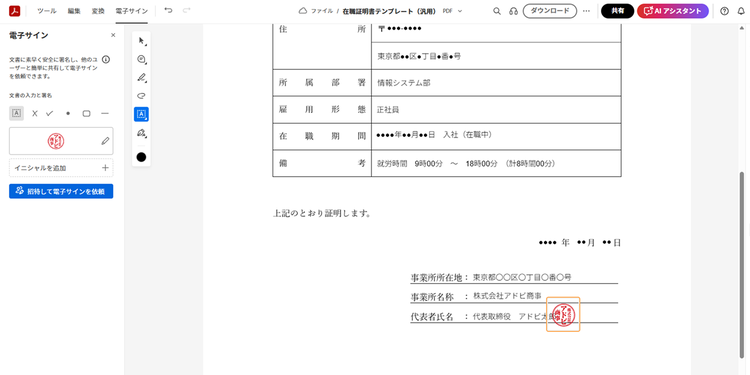Click 招待して電子サインを依頼 button
750x375 pixels.
click(x=61, y=191)
